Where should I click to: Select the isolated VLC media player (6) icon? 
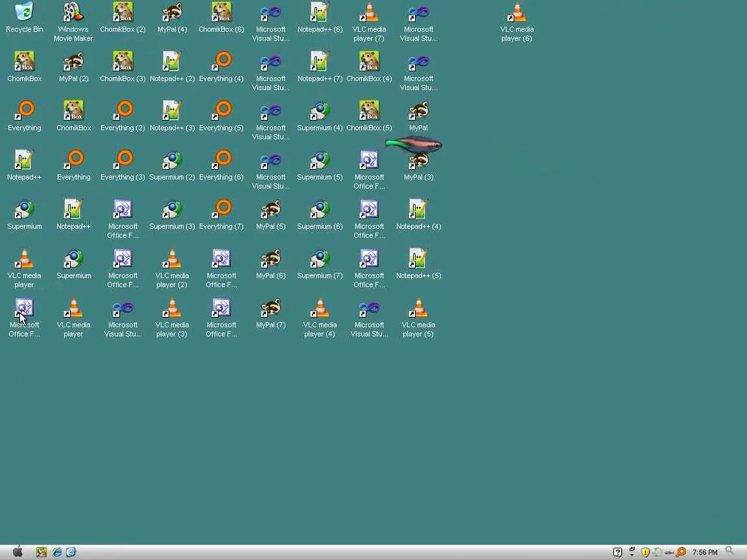pos(517,22)
